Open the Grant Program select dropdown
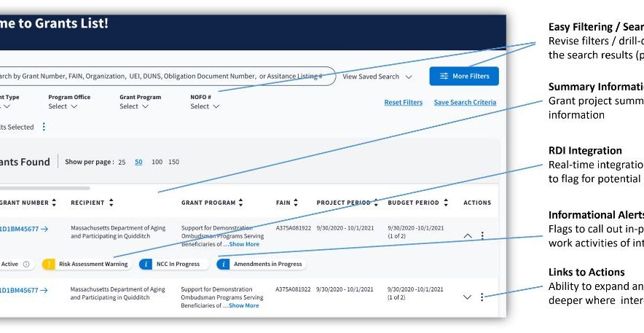The width and height of the screenshot is (644, 333). tap(134, 106)
